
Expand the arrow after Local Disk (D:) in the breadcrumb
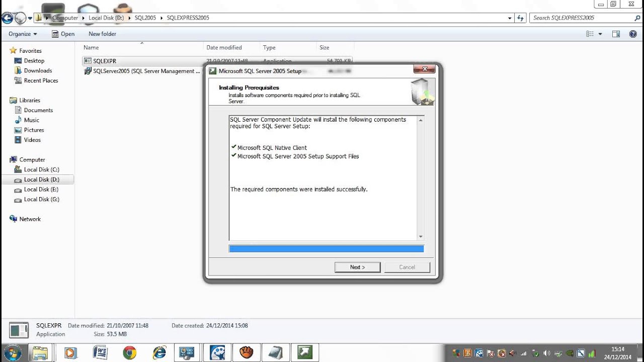(129, 18)
